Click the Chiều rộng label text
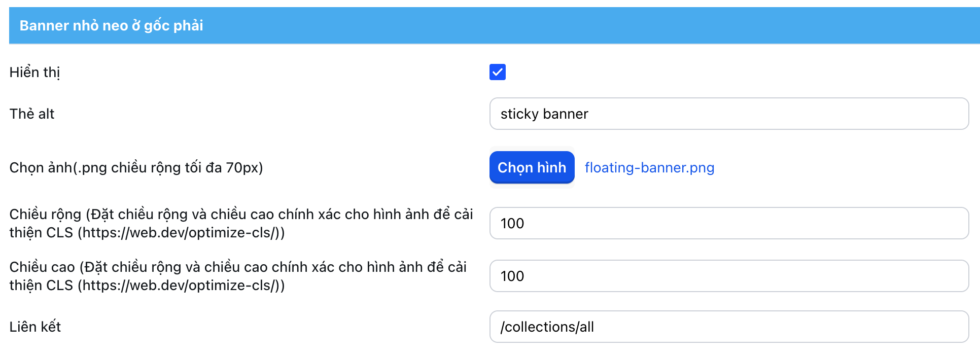Image resolution: width=980 pixels, height=355 pixels. [x=45, y=215]
